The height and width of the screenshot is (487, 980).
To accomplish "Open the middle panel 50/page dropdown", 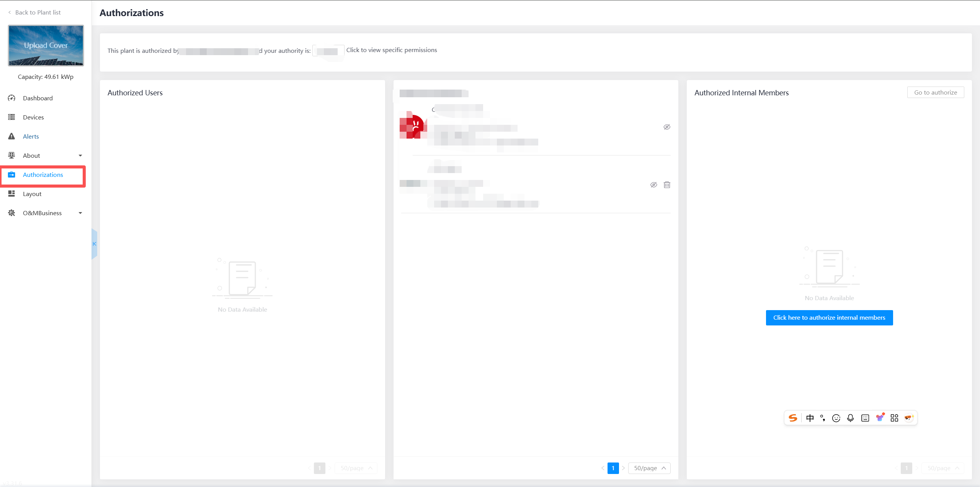I will 649,468.
